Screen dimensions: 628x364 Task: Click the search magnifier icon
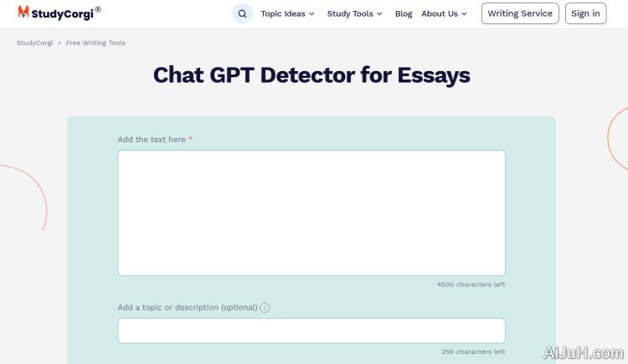[242, 13]
